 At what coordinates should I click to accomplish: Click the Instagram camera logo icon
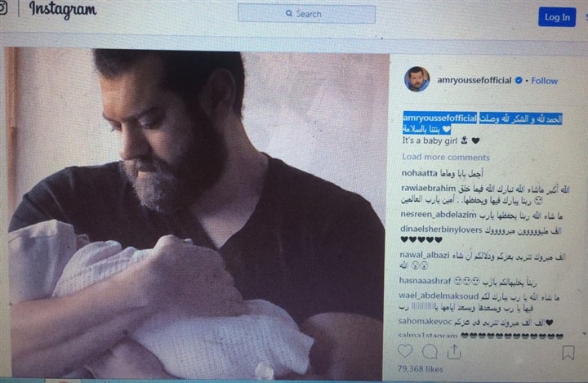[x=3, y=8]
